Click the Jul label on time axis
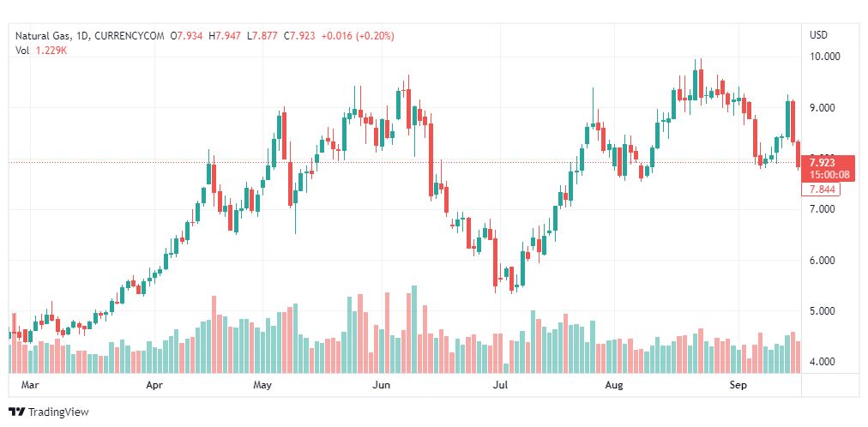Screen dimensions: 868x427 point(500,384)
